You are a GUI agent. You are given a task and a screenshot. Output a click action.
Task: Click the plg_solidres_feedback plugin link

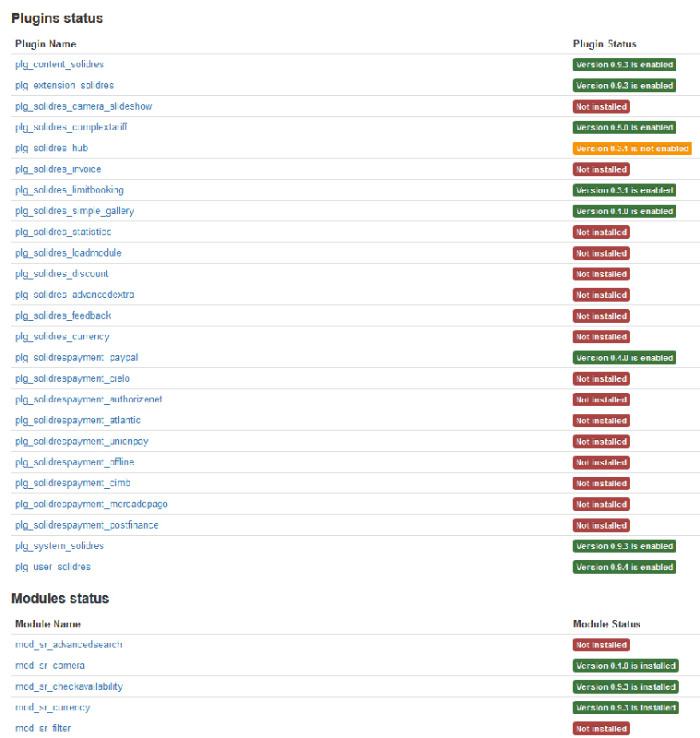tap(63, 315)
